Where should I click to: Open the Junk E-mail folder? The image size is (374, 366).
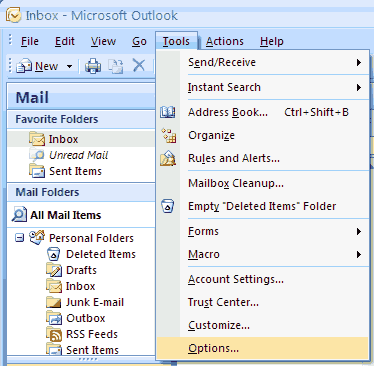point(95,302)
